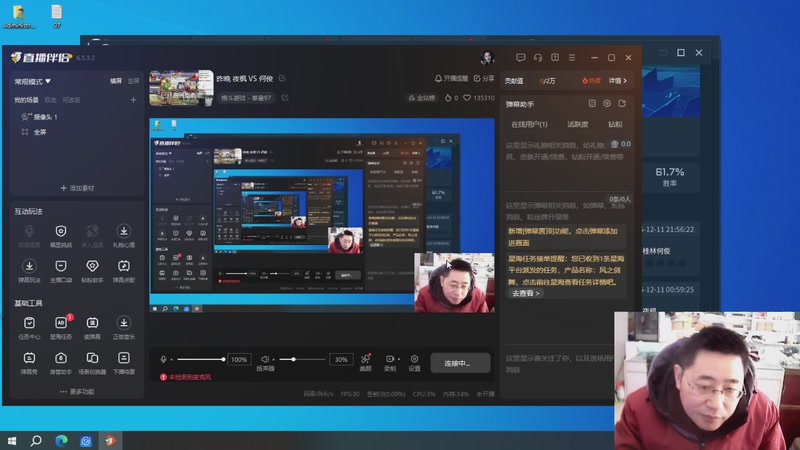This screenshot has width=800, height=450.
Task: Select the 钻粉 tab
Action: click(615, 124)
